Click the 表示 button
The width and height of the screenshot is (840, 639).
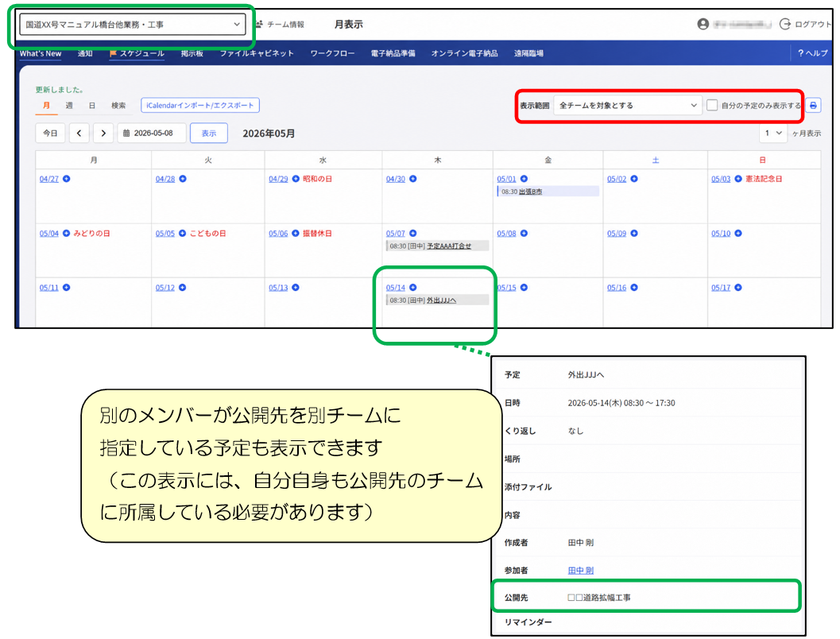pyautogui.click(x=209, y=134)
